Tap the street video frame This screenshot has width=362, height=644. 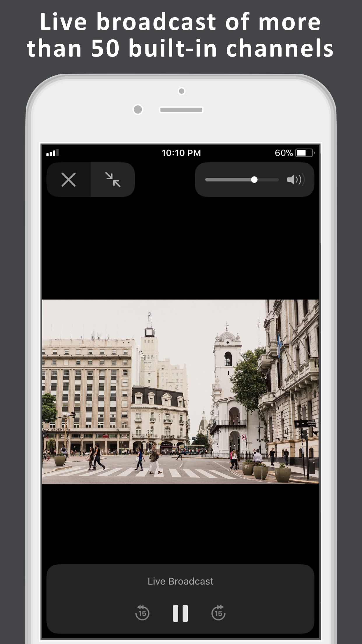(x=180, y=391)
